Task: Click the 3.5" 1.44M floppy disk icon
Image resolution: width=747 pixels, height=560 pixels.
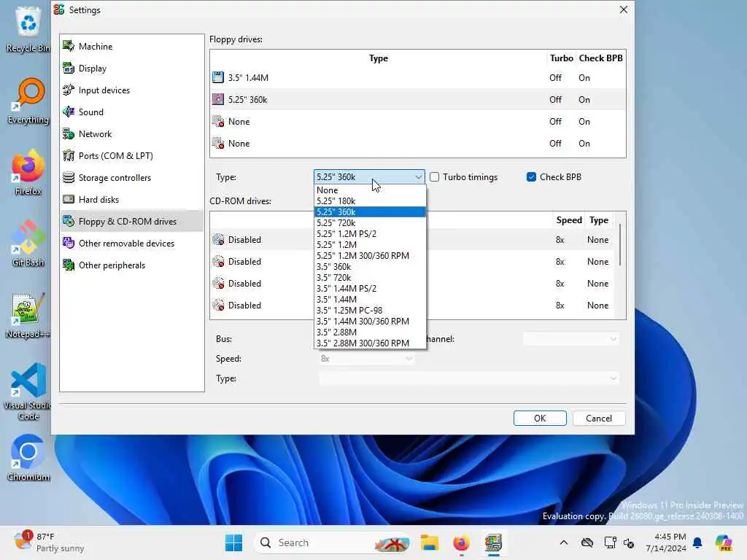Action: click(217, 77)
